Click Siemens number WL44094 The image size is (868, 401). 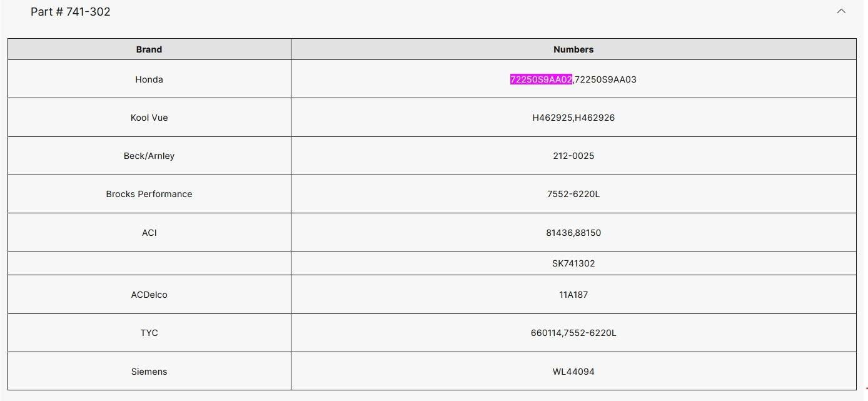pos(573,372)
